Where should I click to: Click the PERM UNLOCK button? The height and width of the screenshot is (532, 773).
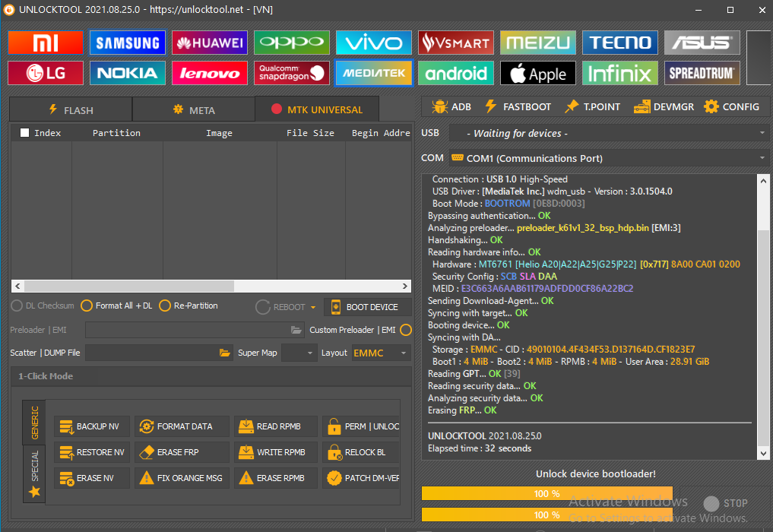pos(361,426)
